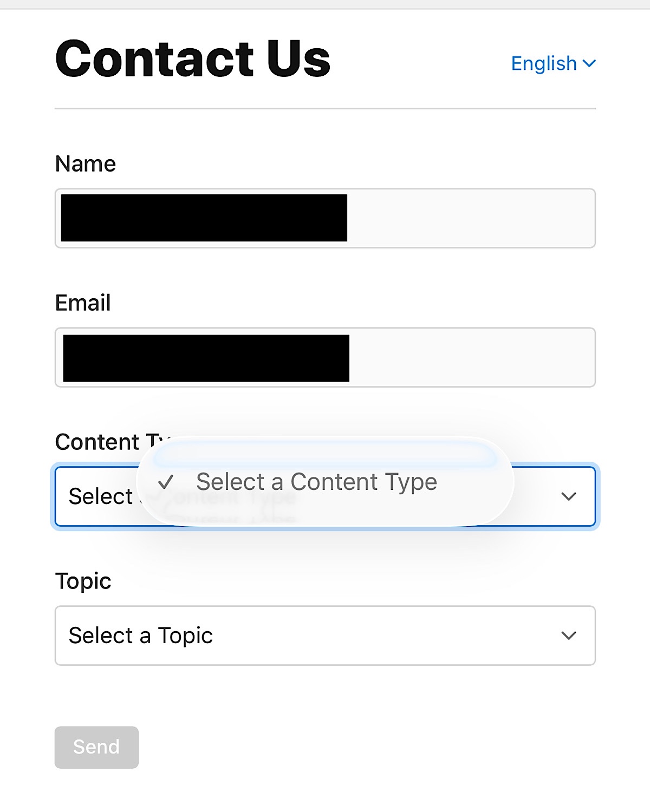
Task: Click the blacked-out value in Name field
Action: click(x=204, y=218)
